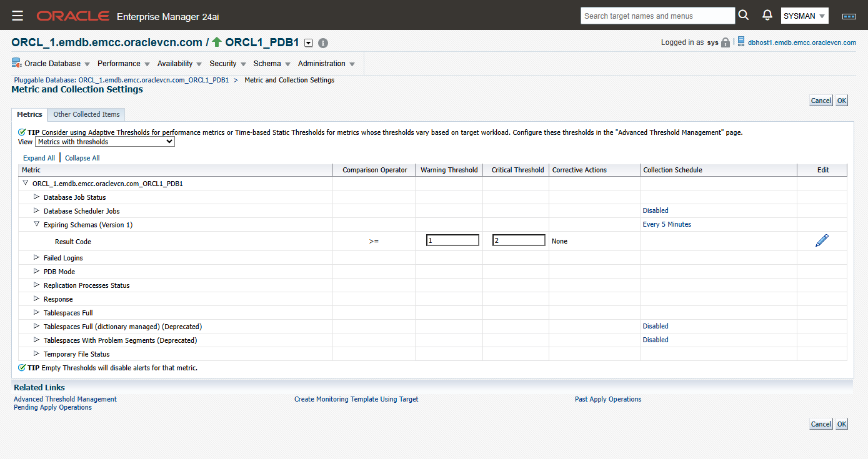Focus the search target names field

(657, 16)
